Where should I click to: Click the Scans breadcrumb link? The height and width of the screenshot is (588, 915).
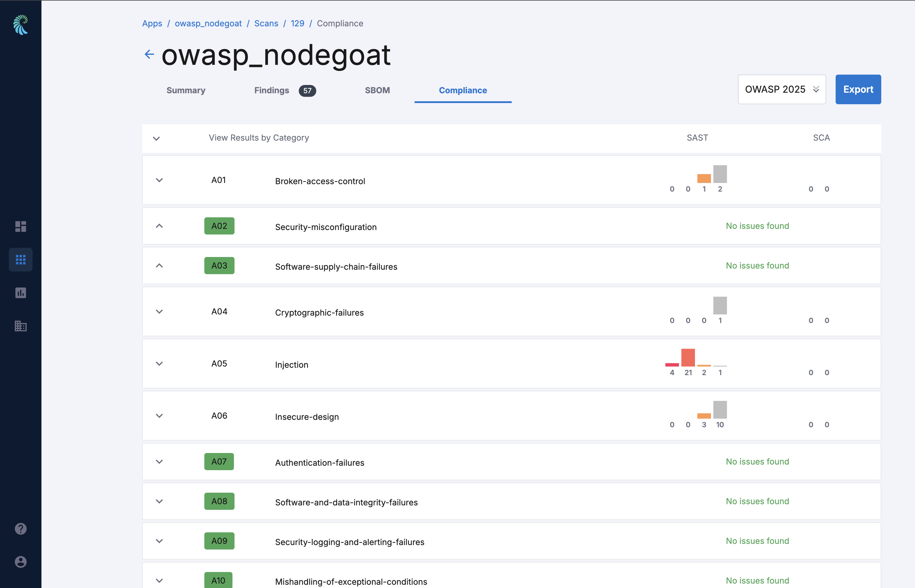pyautogui.click(x=266, y=24)
